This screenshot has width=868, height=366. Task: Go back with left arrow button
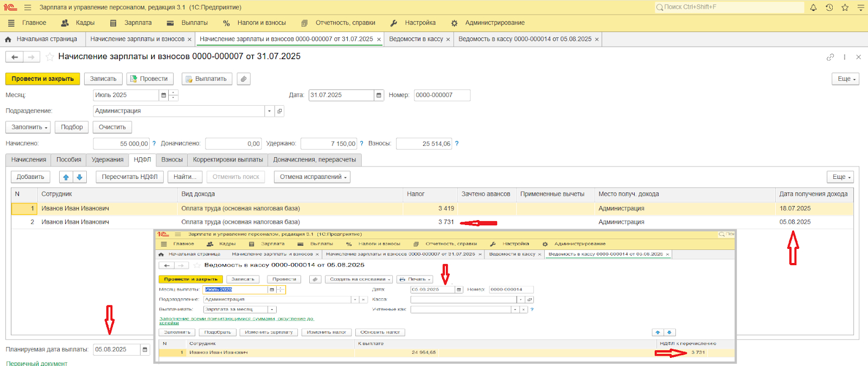(x=15, y=57)
